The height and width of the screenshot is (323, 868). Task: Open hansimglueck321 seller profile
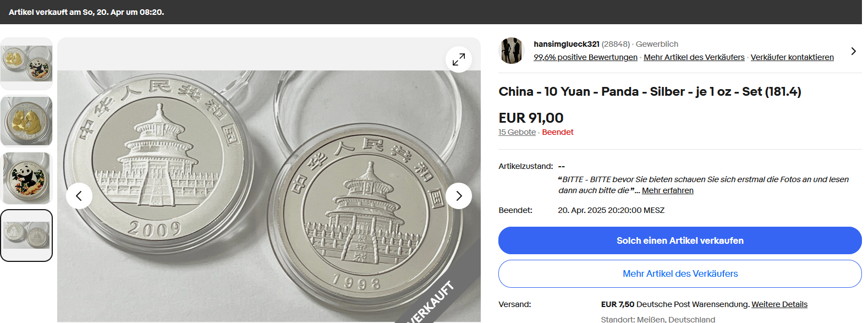[x=566, y=44]
